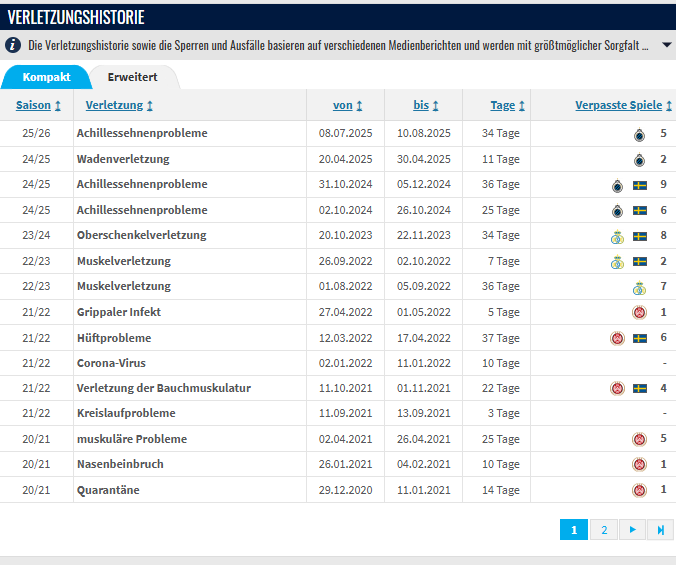Click club crest in 25/26 Achillessehnenprobleme row
The width and height of the screenshot is (676, 565).
[639, 134]
